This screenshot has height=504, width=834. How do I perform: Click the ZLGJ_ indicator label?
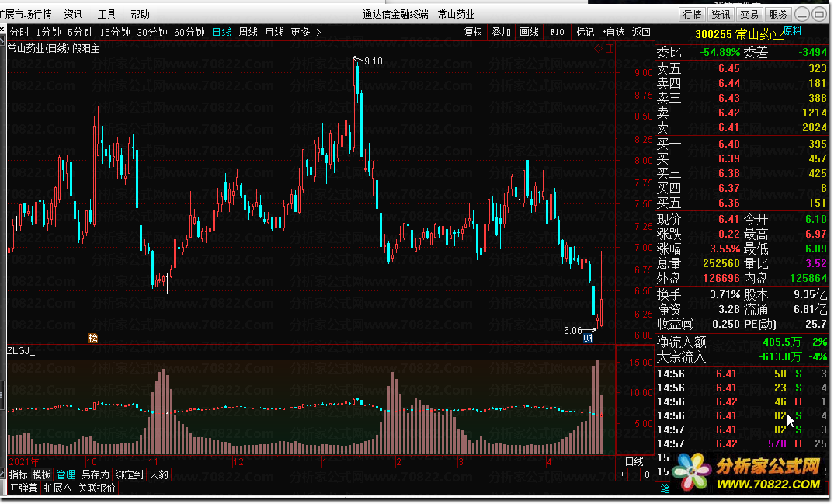pyautogui.click(x=21, y=351)
